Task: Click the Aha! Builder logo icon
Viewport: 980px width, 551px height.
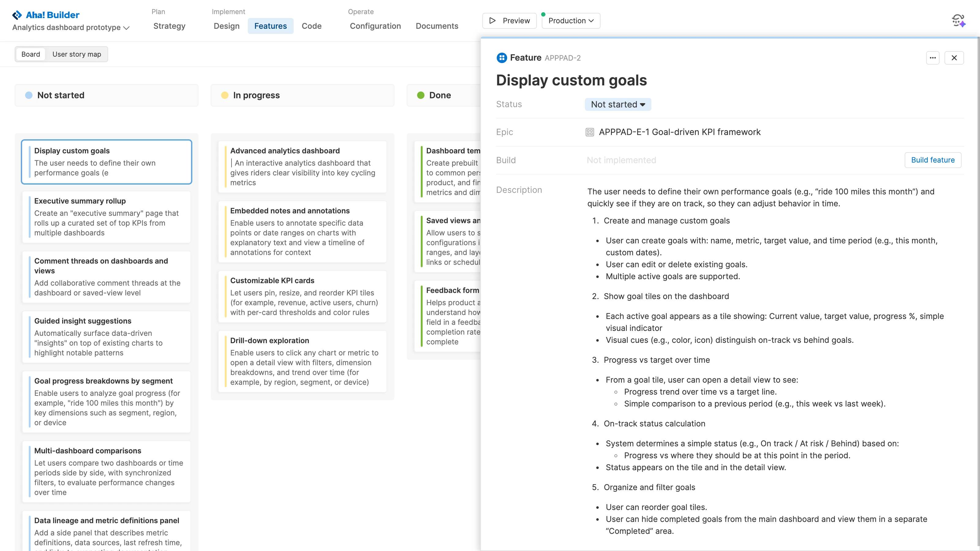Action: (17, 15)
